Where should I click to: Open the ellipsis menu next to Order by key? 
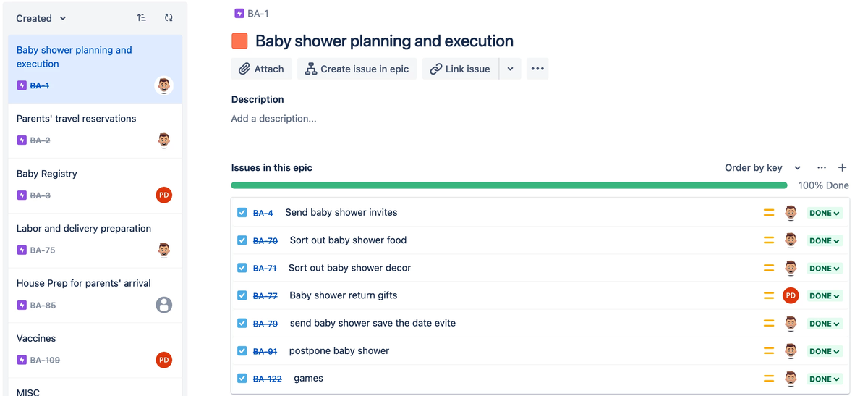pos(822,167)
